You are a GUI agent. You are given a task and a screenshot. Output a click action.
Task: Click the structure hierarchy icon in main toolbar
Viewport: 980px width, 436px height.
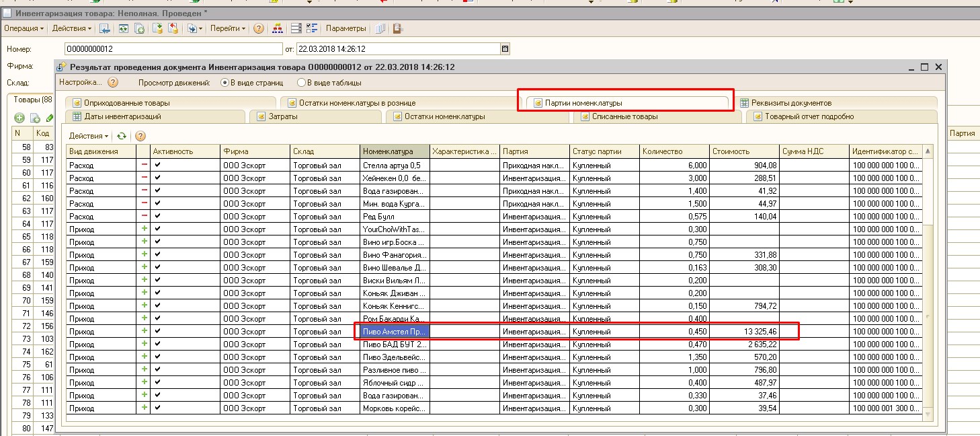pyautogui.click(x=277, y=28)
